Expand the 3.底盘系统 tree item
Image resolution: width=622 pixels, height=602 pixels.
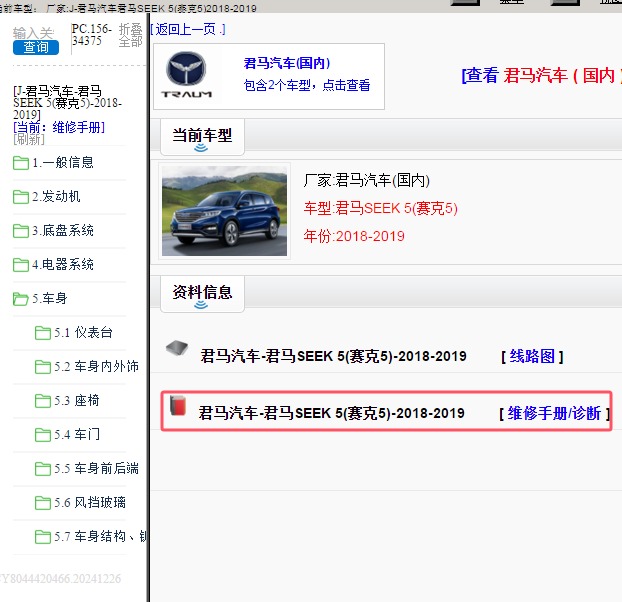tap(63, 230)
